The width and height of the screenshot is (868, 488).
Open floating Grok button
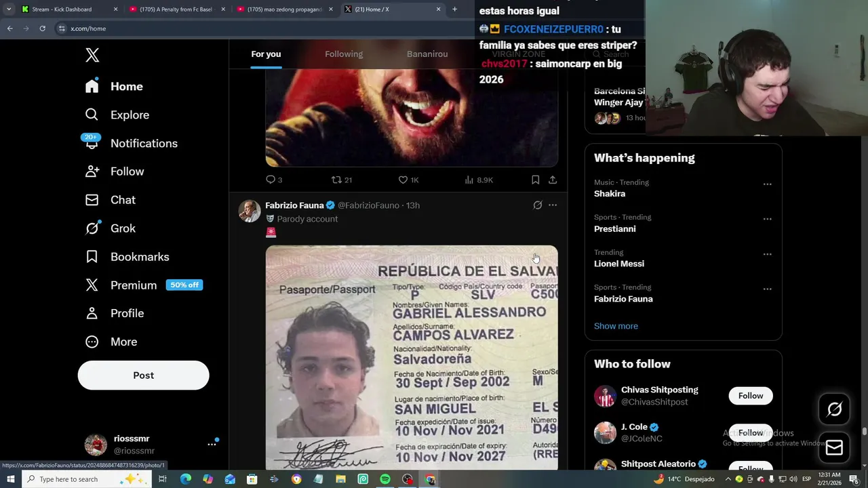pyautogui.click(x=834, y=409)
